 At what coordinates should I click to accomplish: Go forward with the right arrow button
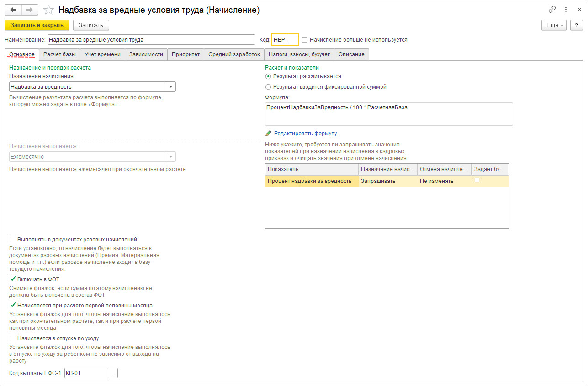[30, 10]
